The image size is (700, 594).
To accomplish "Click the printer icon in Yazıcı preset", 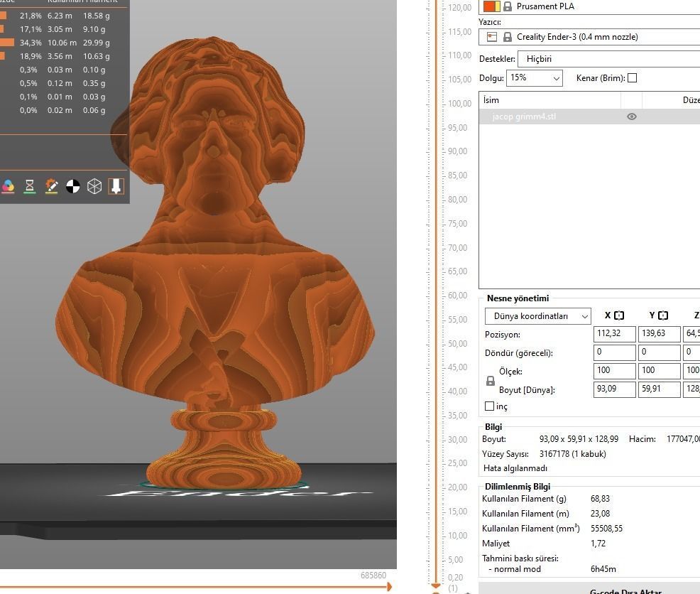I will click(x=491, y=37).
